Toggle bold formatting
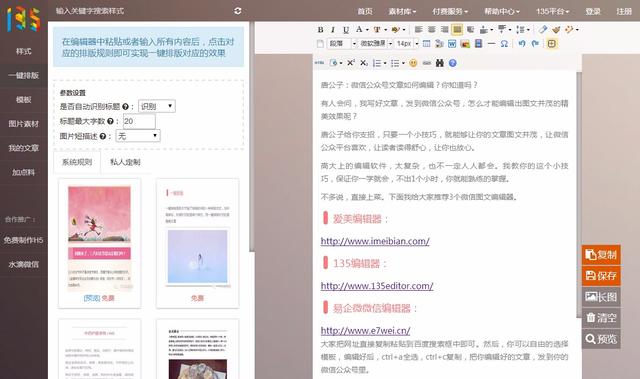This screenshot has height=379, width=640. [320, 30]
